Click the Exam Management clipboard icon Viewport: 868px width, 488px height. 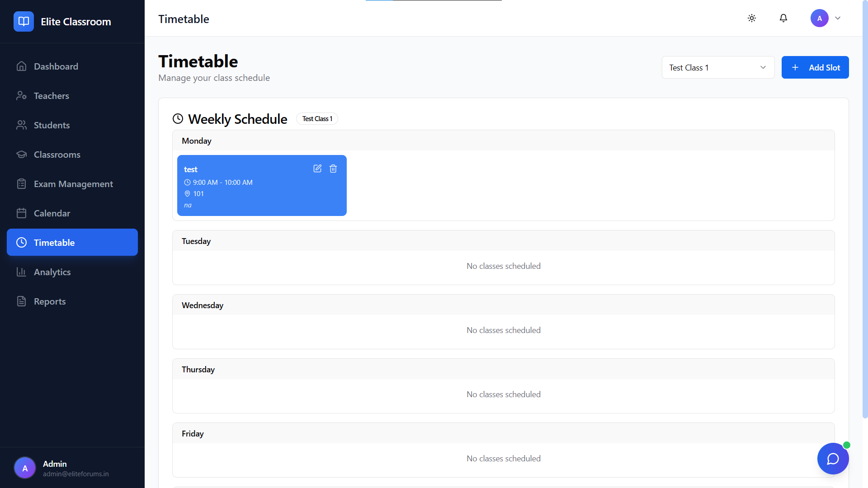21,184
